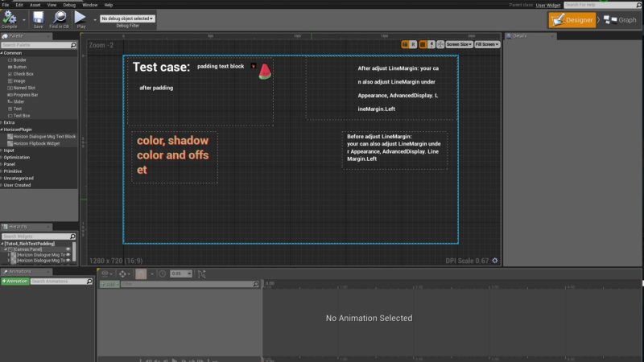
Task: Select the Designer mode button
Action: click(572, 20)
